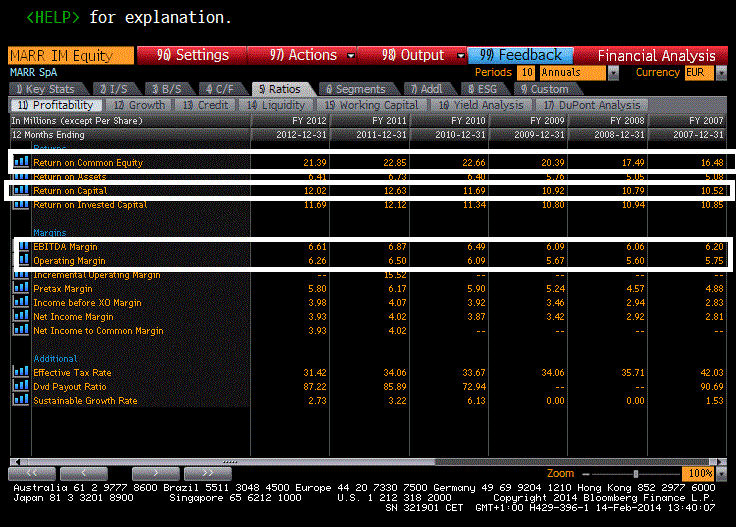Open chart icon for EBITDA Margin
The image size is (736, 527).
23,246
